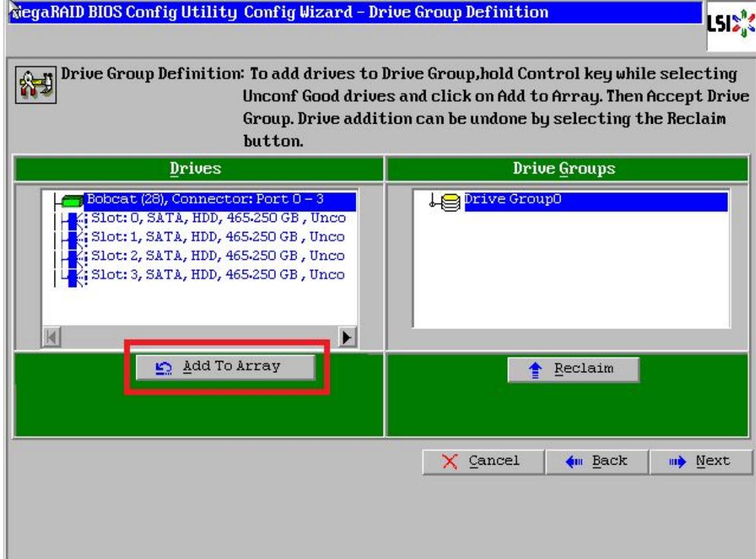Go Back to the previous wizard step
Viewport: 756px width, 559px height.
pos(597,462)
